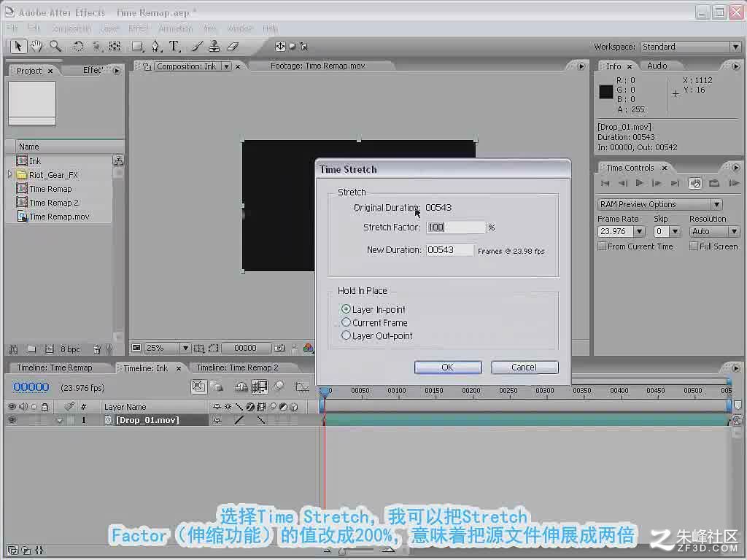Expand Drop_01.mov layer properties triangle
Screen dimensions: 747x560
click(60, 421)
